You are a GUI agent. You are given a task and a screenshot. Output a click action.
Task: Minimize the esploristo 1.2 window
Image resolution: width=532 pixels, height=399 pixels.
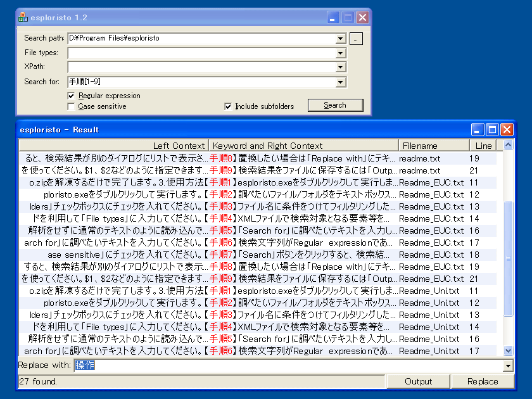(333, 17)
